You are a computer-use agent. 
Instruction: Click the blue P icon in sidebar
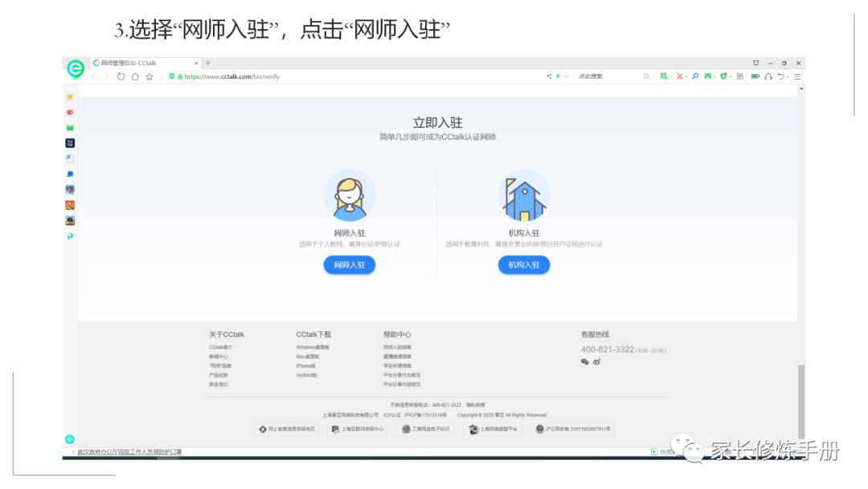[x=70, y=236]
